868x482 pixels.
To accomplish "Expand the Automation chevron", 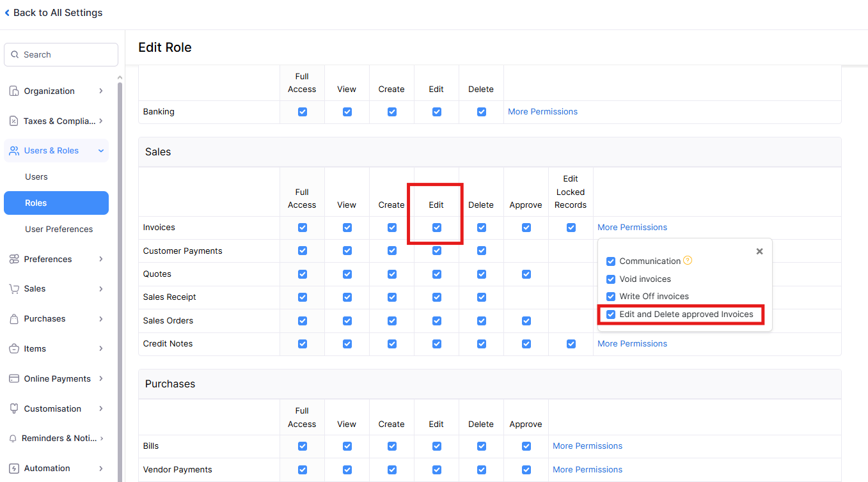I will 101,468.
